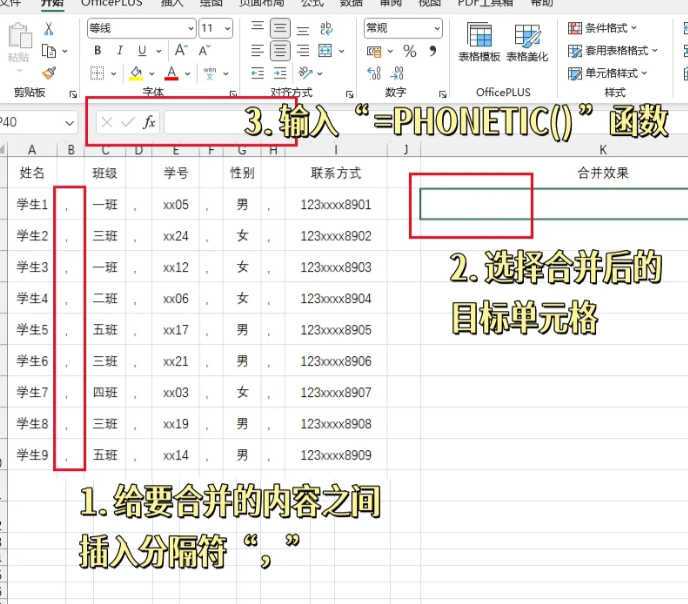Open the font size 11 dropdown
This screenshot has width=688, height=604.
[x=227, y=29]
